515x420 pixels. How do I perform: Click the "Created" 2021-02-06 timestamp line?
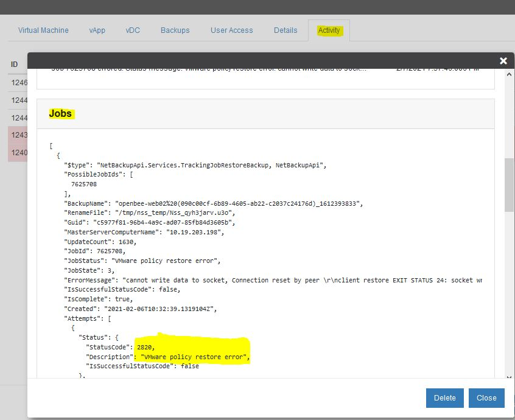tap(140, 309)
